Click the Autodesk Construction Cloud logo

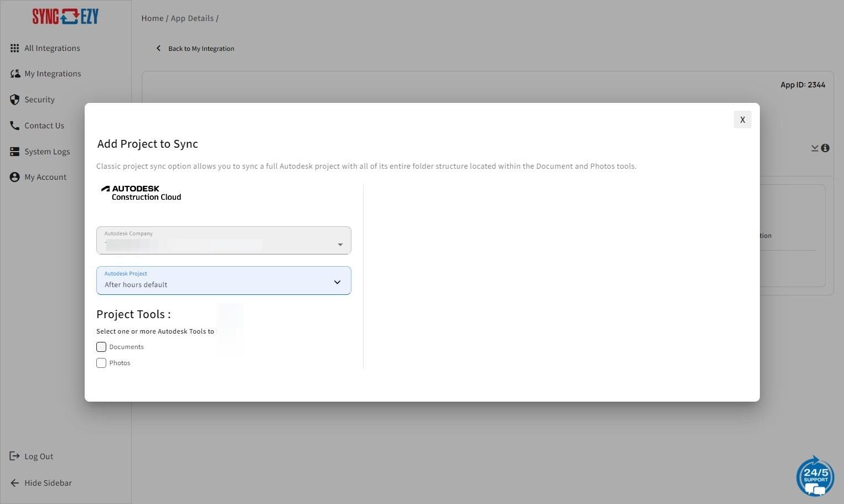141,193
